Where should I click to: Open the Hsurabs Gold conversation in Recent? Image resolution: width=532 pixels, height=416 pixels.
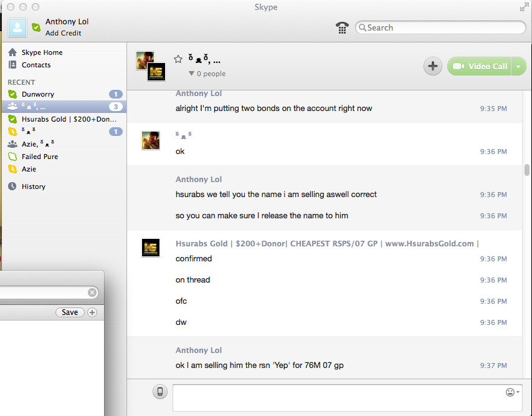point(64,119)
